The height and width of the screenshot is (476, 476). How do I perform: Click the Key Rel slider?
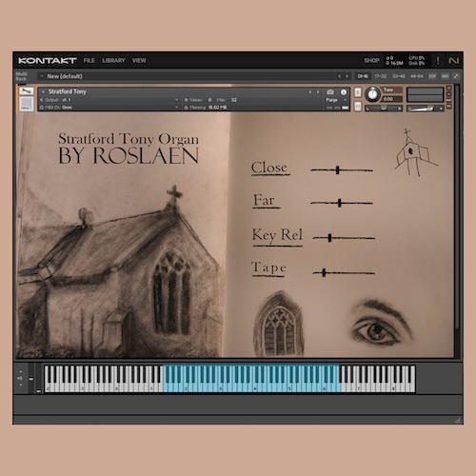[x=344, y=238]
